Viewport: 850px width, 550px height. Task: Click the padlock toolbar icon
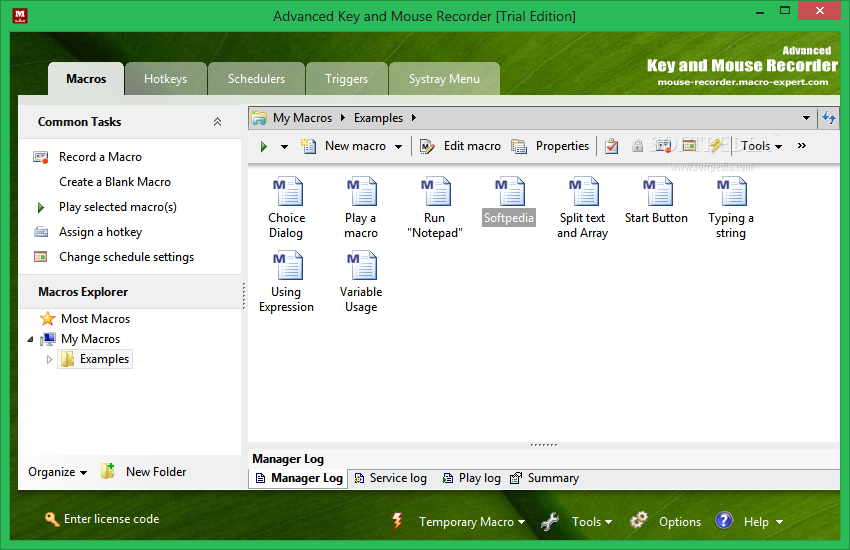point(638,146)
